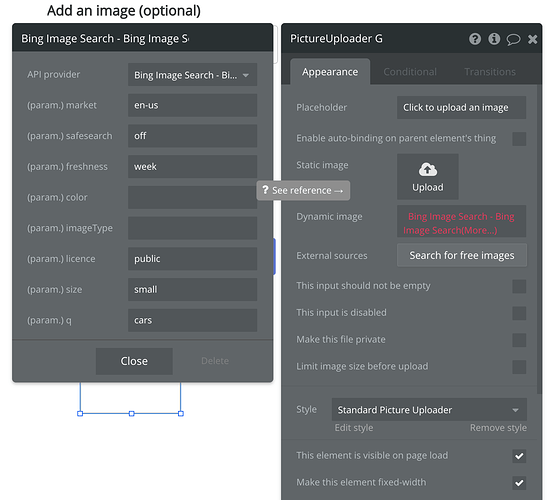Click the freshness parameter field week

193,166
